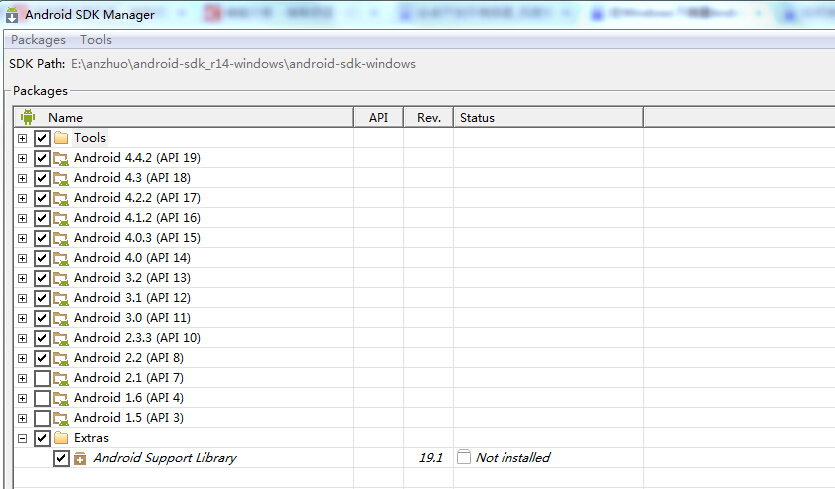Select the Extras row label
This screenshot has width=835, height=489.
point(91,438)
